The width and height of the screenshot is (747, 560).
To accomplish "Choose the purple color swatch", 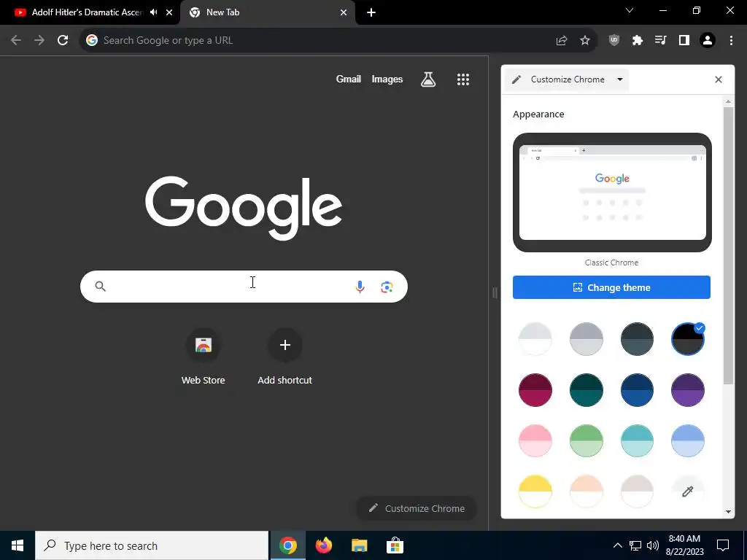I will click(x=687, y=390).
